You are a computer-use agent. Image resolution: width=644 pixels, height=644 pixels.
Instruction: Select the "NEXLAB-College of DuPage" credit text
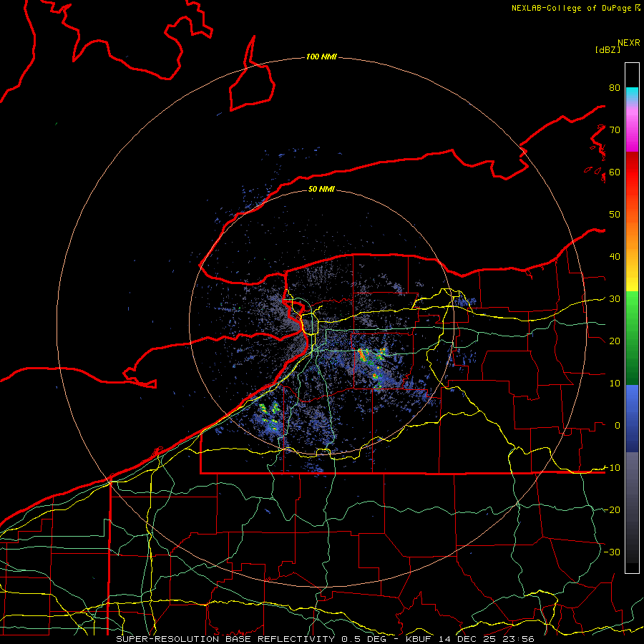click(571, 8)
